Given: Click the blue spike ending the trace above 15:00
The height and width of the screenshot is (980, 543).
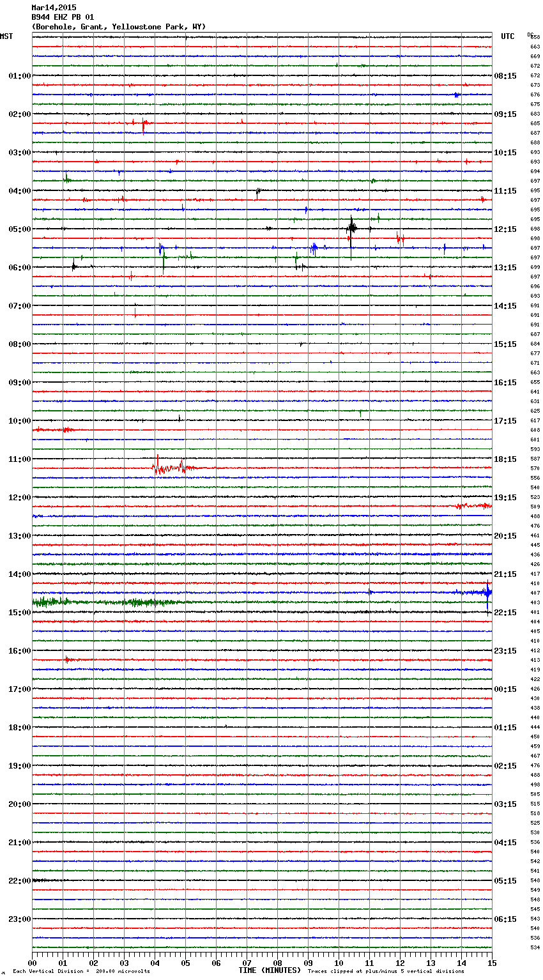Looking at the screenshot, I should coord(488,594).
